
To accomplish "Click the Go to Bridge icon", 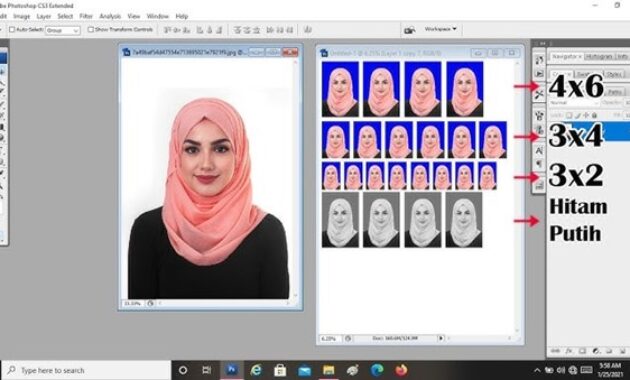I will click(409, 30).
